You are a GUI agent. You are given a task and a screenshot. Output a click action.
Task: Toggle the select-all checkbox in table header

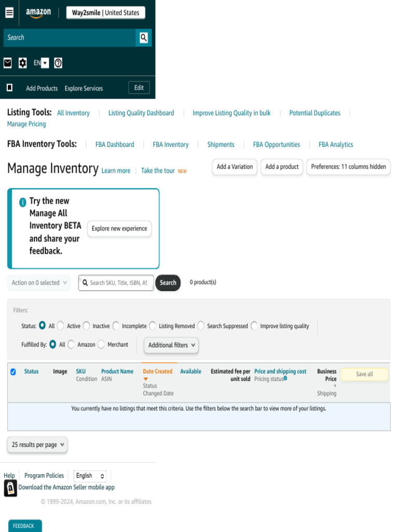pos(13,372)
